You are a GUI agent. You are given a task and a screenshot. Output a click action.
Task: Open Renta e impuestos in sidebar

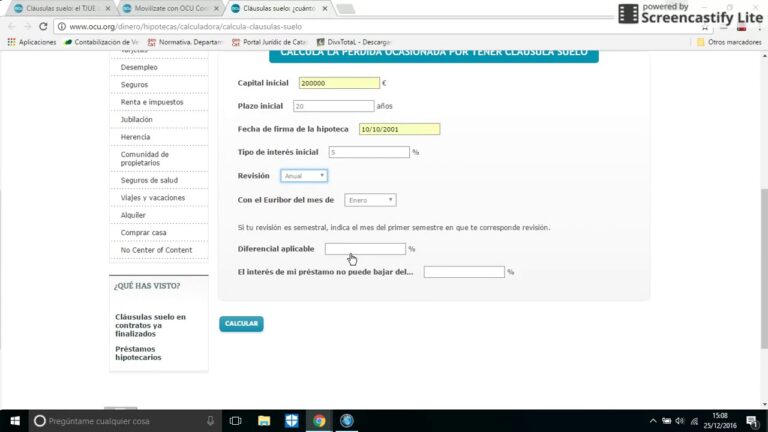tap(152, 102)
